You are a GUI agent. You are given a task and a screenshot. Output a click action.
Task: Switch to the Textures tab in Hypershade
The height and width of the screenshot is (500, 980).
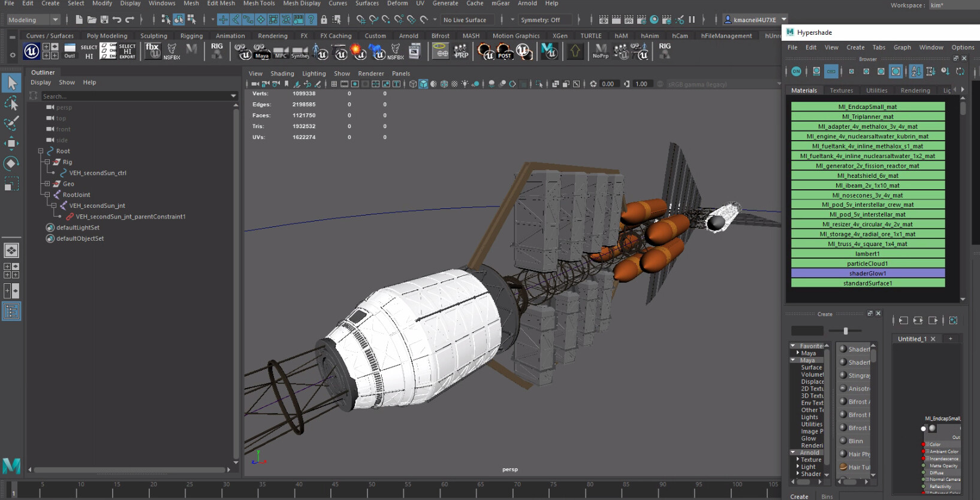click(841, 90)
